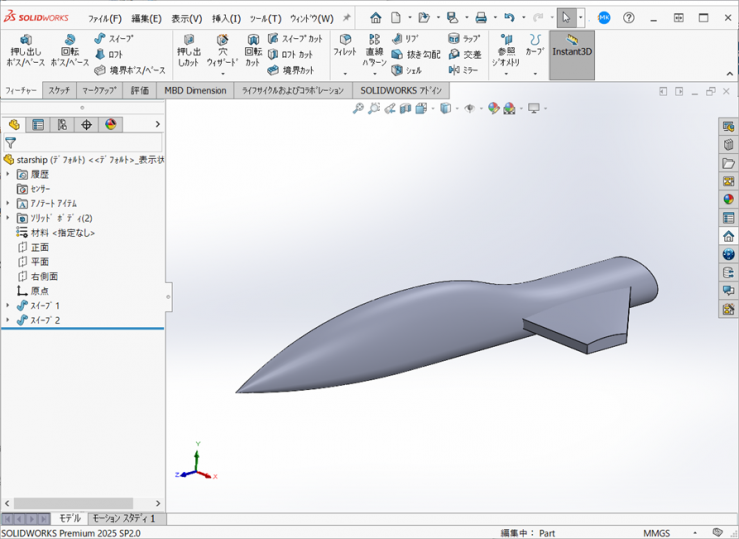Open the 挿入(I) menu
The image size is (739, 539).
(x=224, y=18)
